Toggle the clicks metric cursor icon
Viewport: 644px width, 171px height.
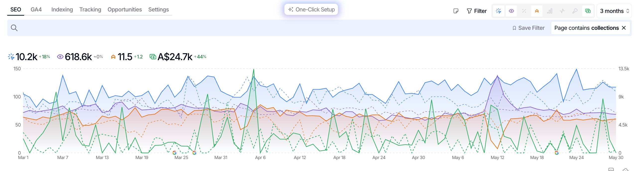[499, 11]
